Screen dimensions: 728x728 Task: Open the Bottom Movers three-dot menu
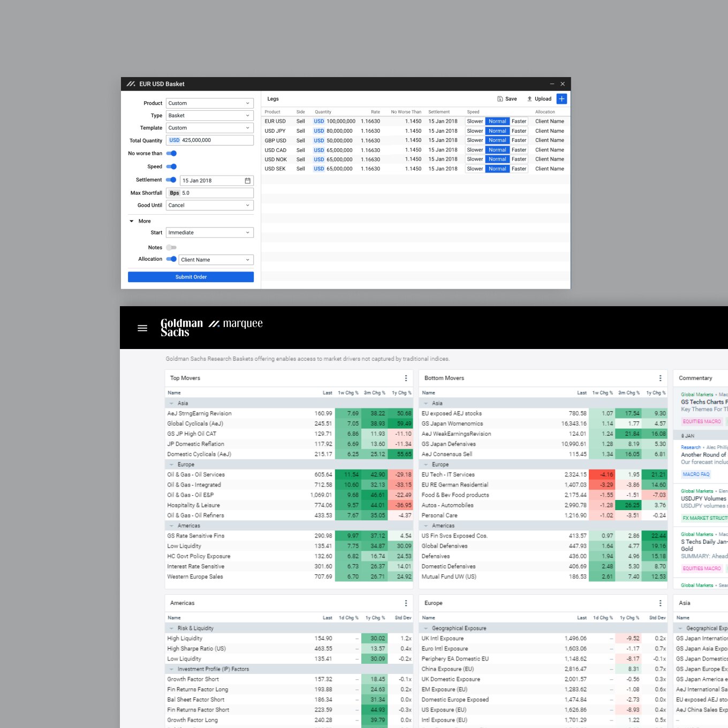pyautogui.click(x=660, y=378)
